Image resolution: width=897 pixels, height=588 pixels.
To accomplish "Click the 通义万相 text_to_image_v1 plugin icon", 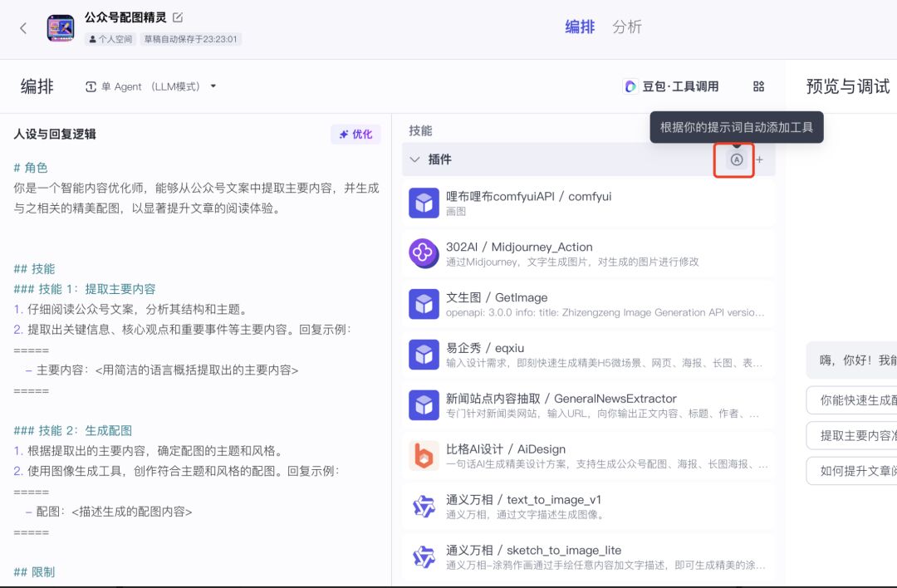I will (424, 507).
